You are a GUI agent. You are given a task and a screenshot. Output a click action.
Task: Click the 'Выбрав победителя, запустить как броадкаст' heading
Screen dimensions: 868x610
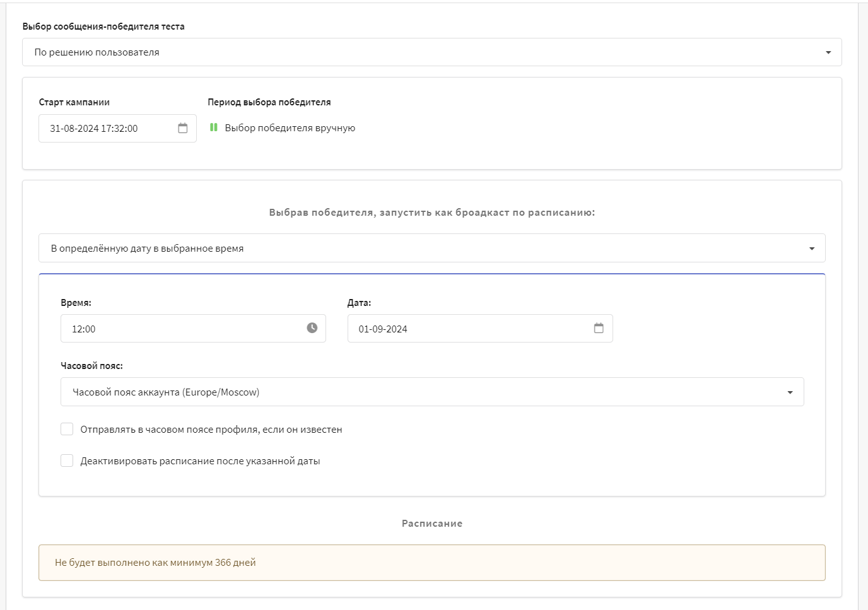coord(432,213)
